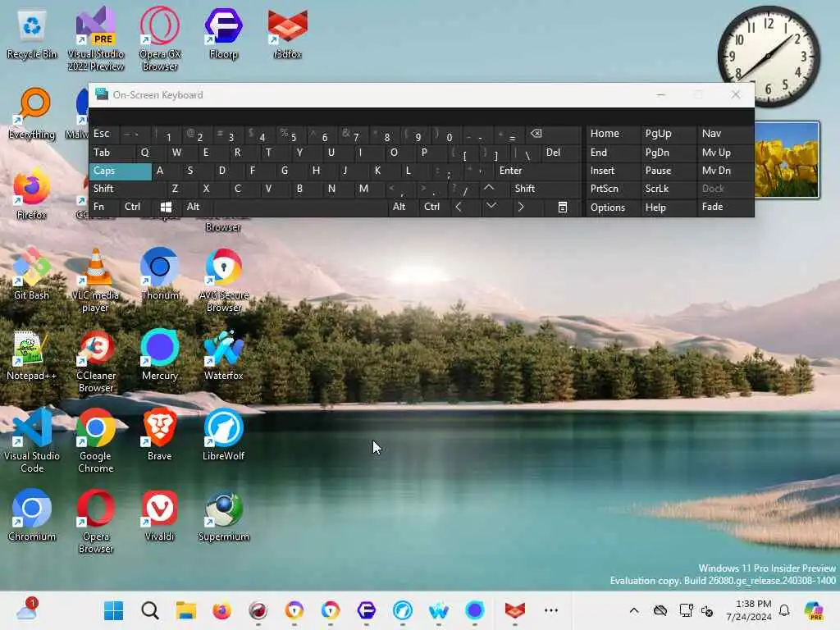Click the Vivaldi desktop shortcut

(x=160, y=516)
